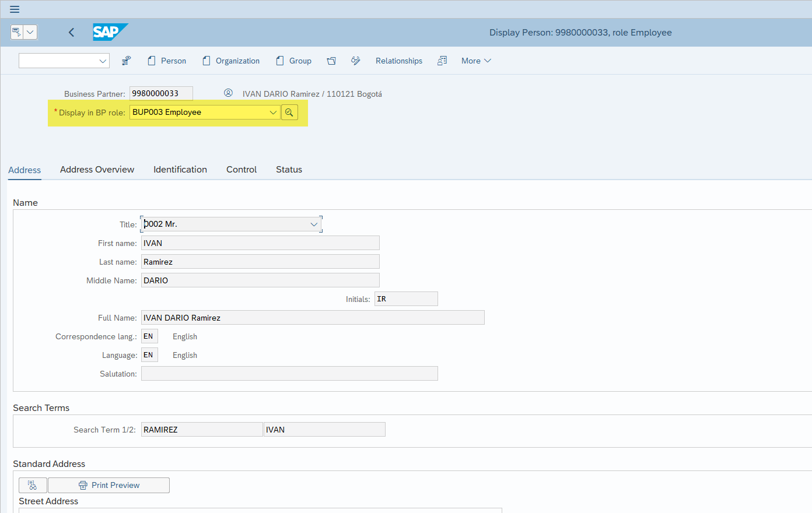This screenshot has height=513, width=812.
Task: Open the SAP hamburger menu
Action: 15,9
